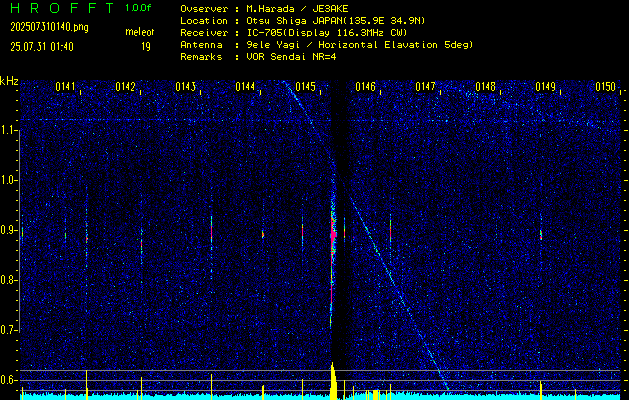Select the 0145 time marker
This screenshot has width=629, height=400.
tap(306, 87)
